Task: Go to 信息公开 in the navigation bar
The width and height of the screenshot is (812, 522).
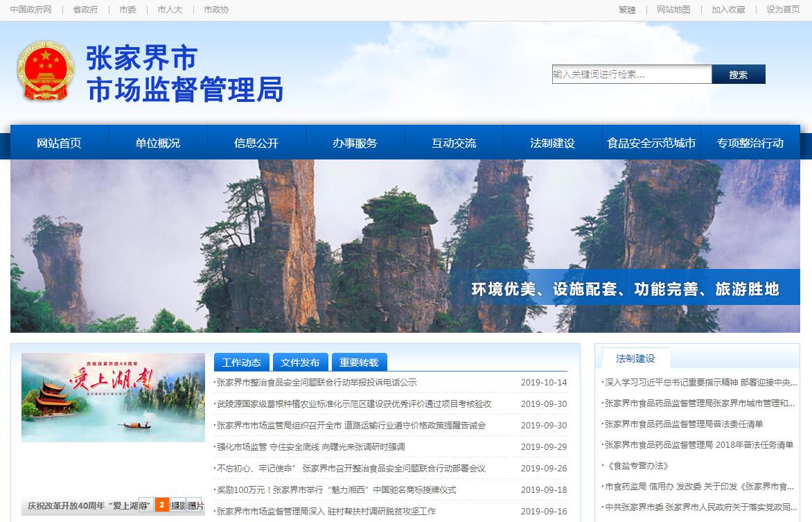Action: click(256, 143)
